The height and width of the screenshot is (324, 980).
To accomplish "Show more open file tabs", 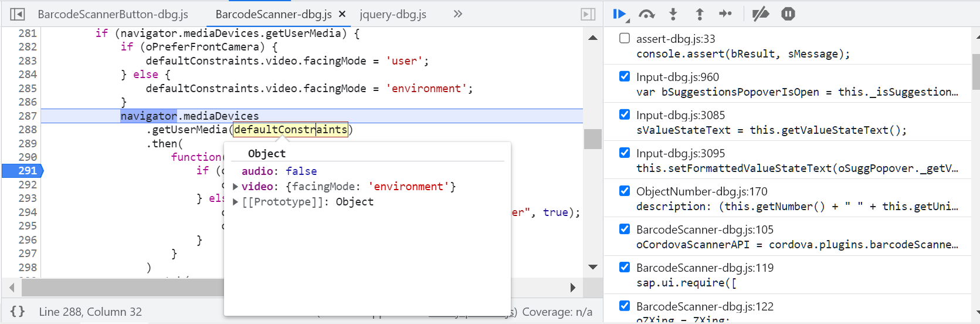I will pyautogui.click(x=458, y=14).
